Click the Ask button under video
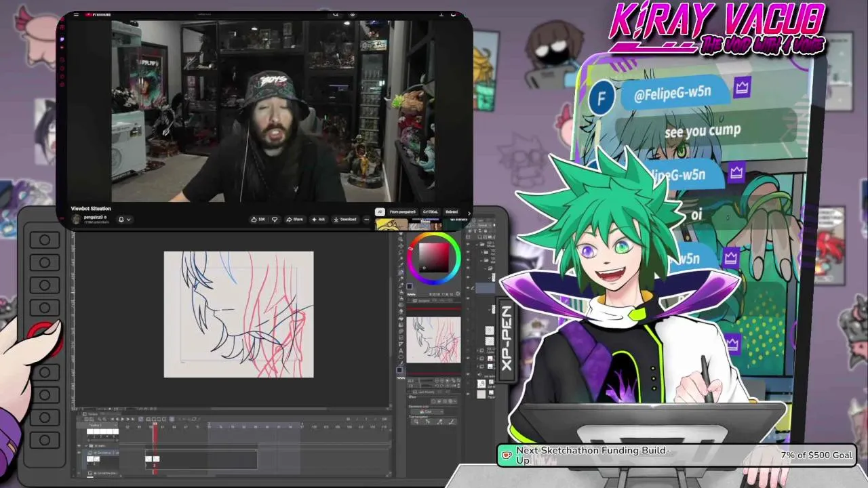The height and width of the screenshot is (488, 868). pos(319,219)
